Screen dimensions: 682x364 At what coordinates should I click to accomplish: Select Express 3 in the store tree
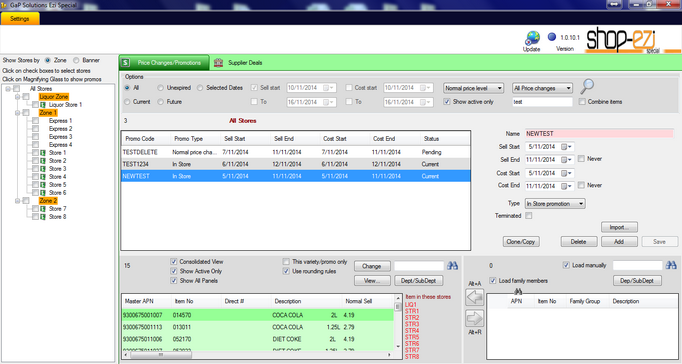[60, 137]
